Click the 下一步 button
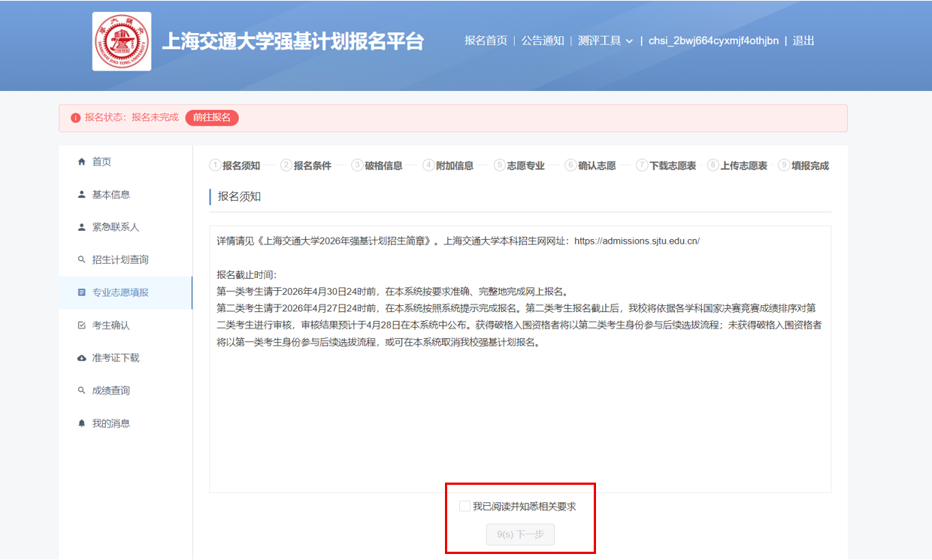932x560 pixels. pos(520,534)
